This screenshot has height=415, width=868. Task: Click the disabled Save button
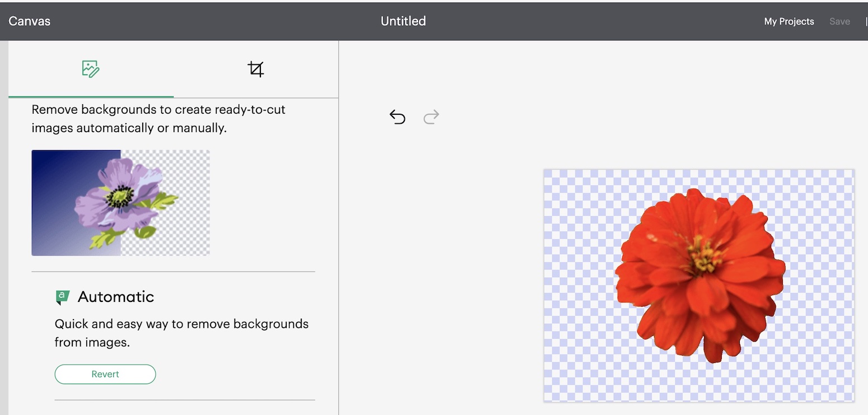click(x=839, y=21)
